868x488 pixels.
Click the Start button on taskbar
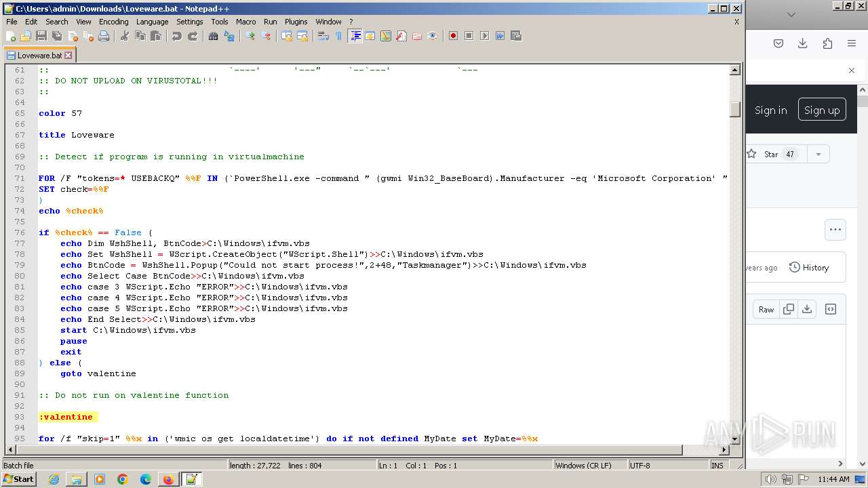pos(18,479)
